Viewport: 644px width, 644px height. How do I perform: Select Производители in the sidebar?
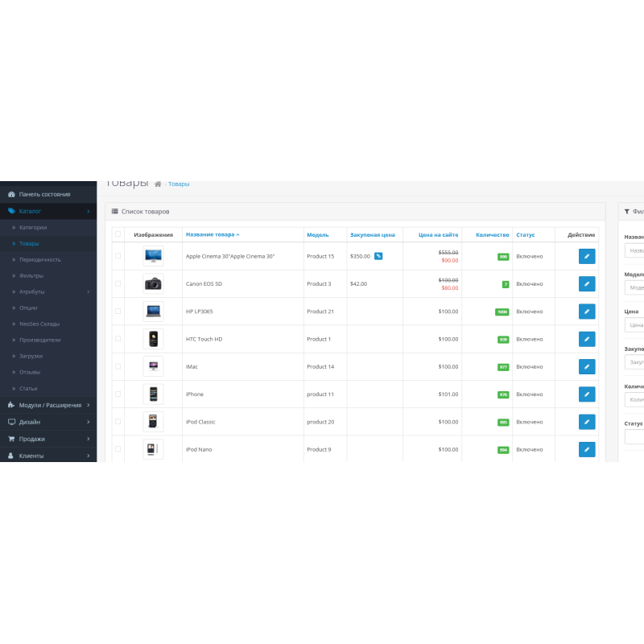pos(39,340)
